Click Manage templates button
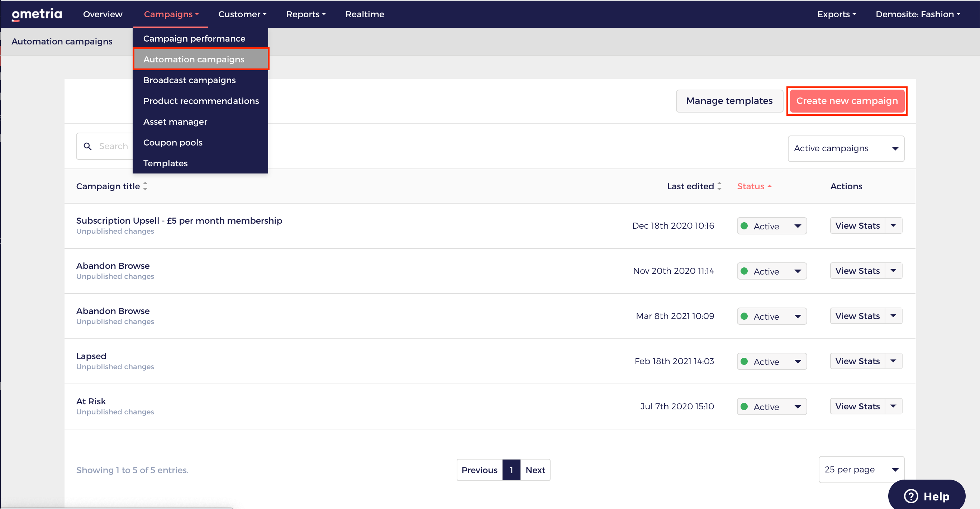 (x=729, y=101)
